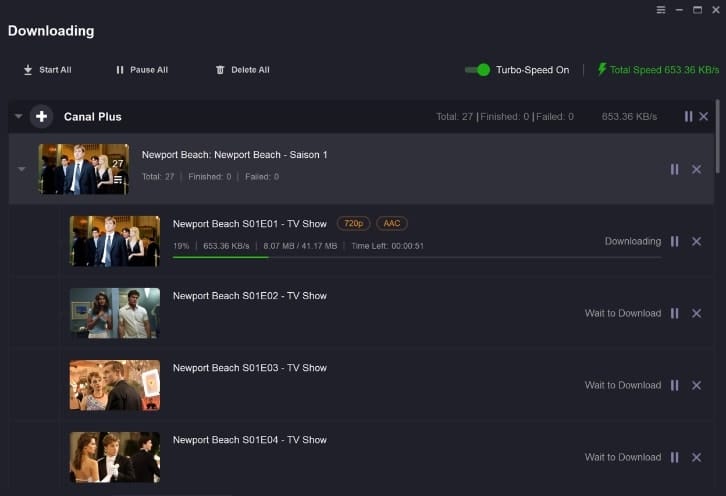Pause the S01E01 episode download
The width and height of the screenshot is (726, 496).
pos(675,241)
